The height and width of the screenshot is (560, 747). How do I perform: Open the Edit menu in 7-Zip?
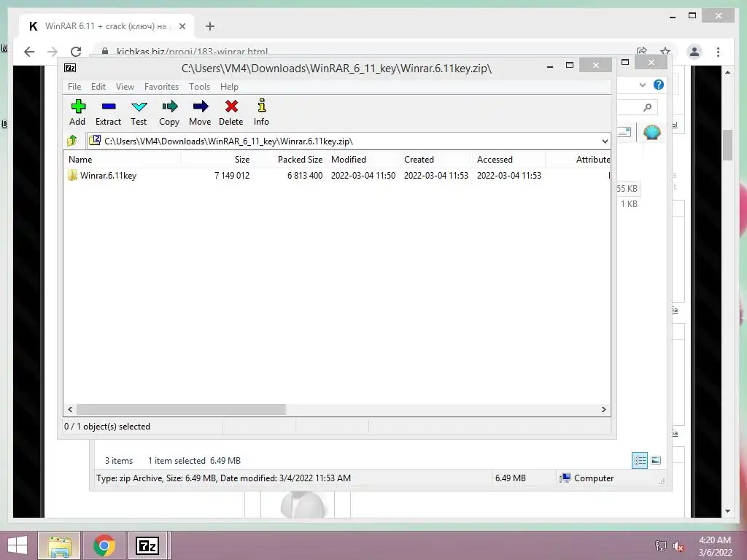(x=98, y=87)
